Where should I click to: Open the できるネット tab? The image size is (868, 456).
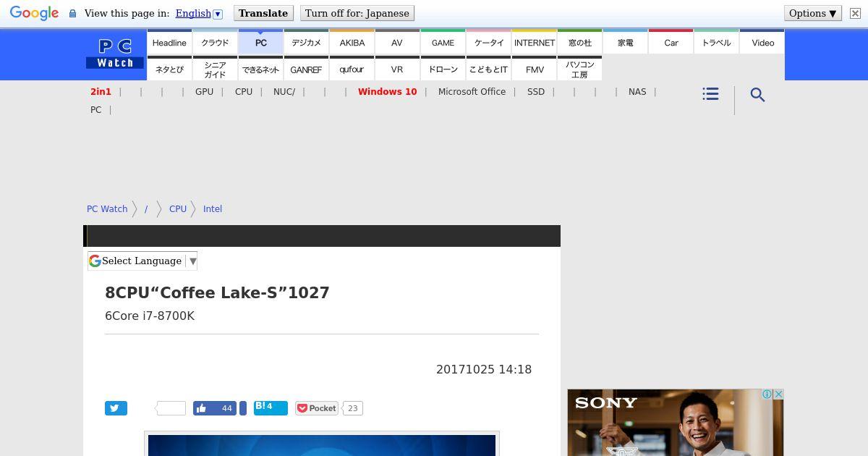tap(261, 69)
